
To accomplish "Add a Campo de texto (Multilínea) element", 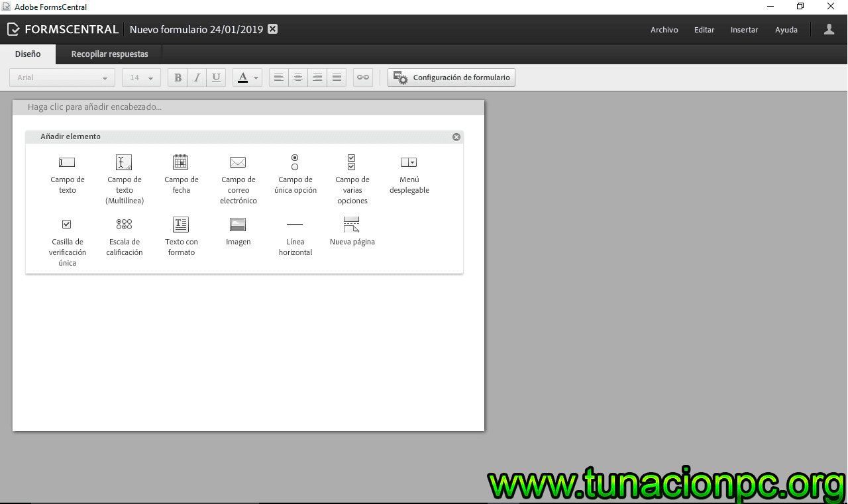I will coord(124,179).
